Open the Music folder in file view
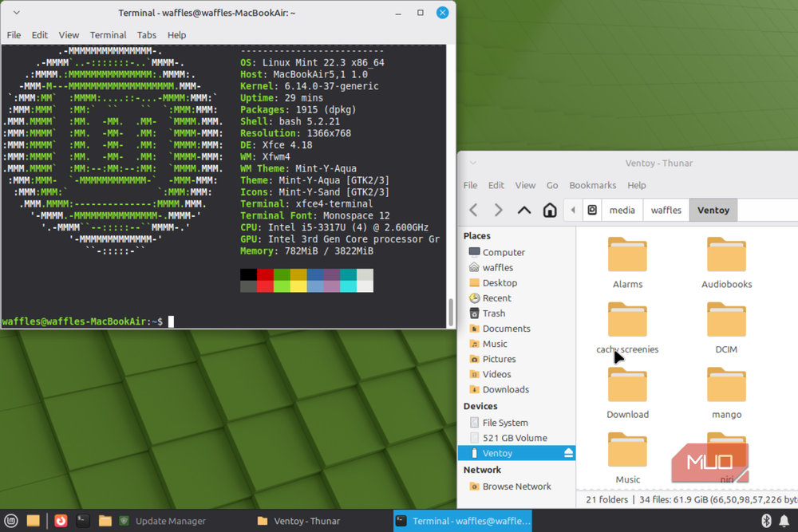 tap(627, 459)
